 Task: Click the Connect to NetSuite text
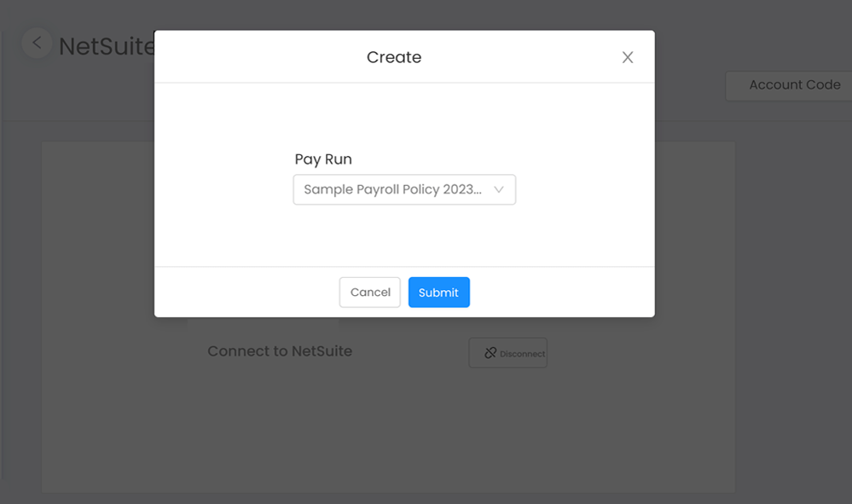[280, 350]
